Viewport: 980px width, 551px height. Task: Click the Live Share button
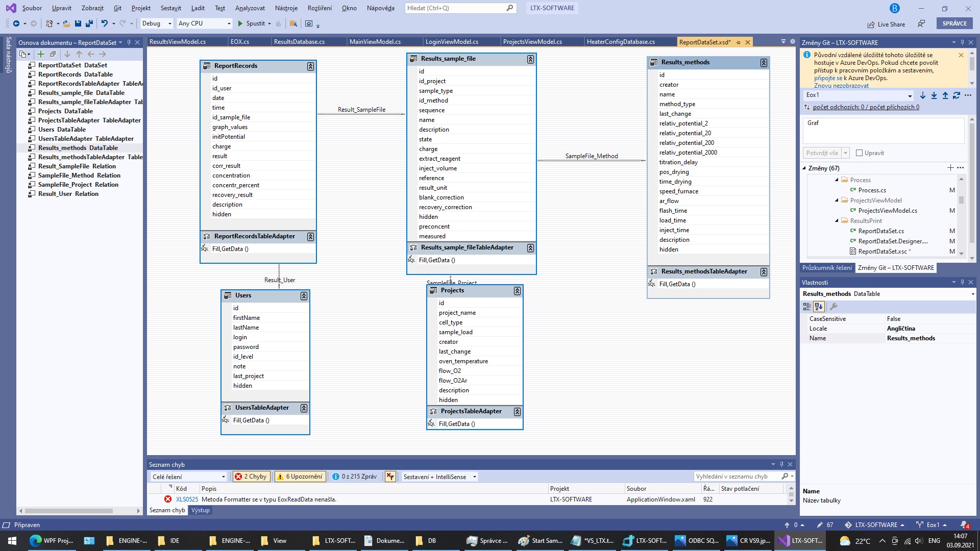(x=886, y=24)
